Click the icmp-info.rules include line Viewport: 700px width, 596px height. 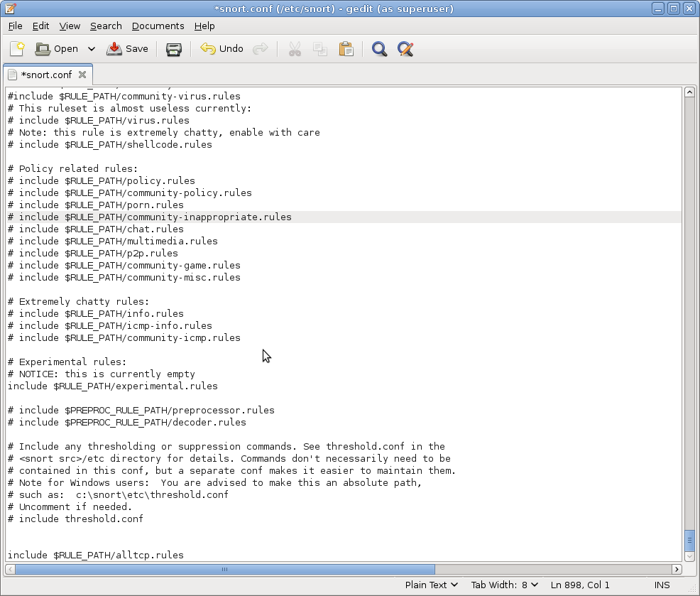pos(110,325)
